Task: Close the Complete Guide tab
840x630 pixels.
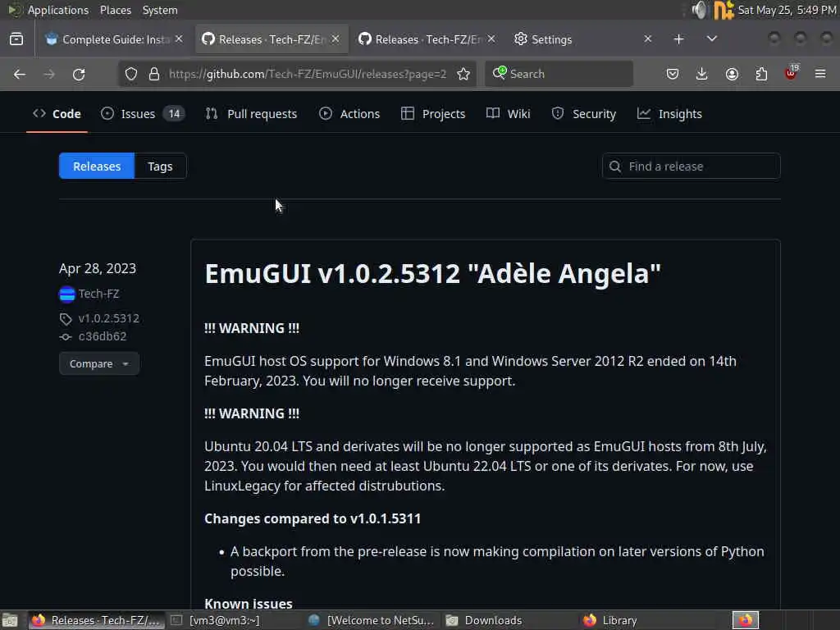Action: (x=179, y=39)
